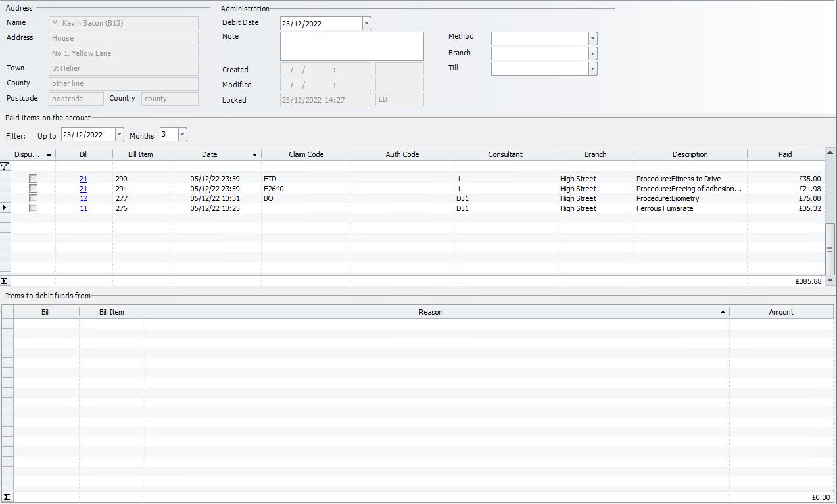Check the disputed box for Ferrous Fumarate
The image size is (837, 504).
33,208
